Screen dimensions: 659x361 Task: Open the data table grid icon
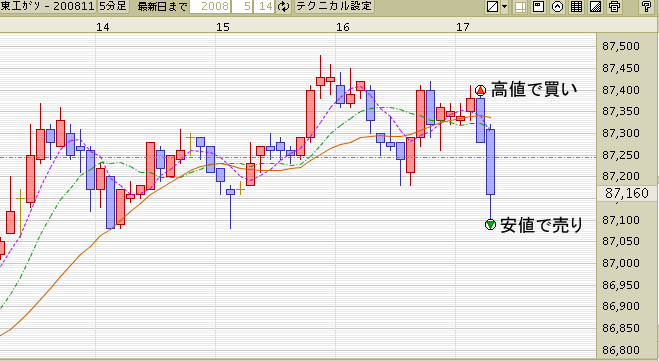coord(576,7)
